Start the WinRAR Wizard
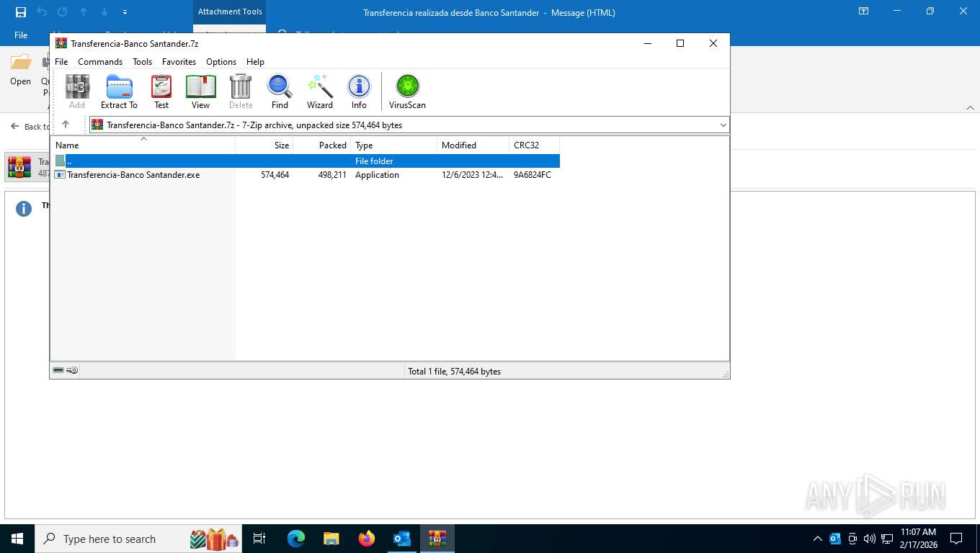Image resolution: width=980 pixels, height=553 pixels. pyautogui.click(x=320, y=91)
